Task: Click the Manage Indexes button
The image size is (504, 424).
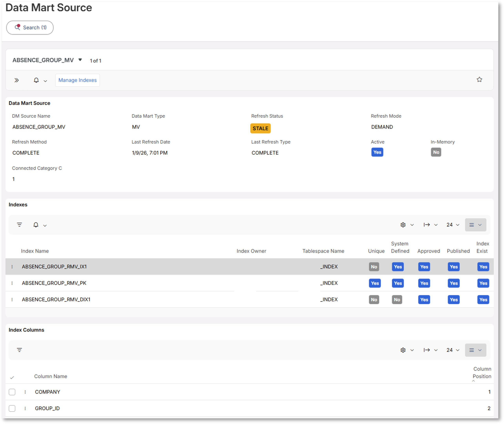Action: (x=77, y=80)
